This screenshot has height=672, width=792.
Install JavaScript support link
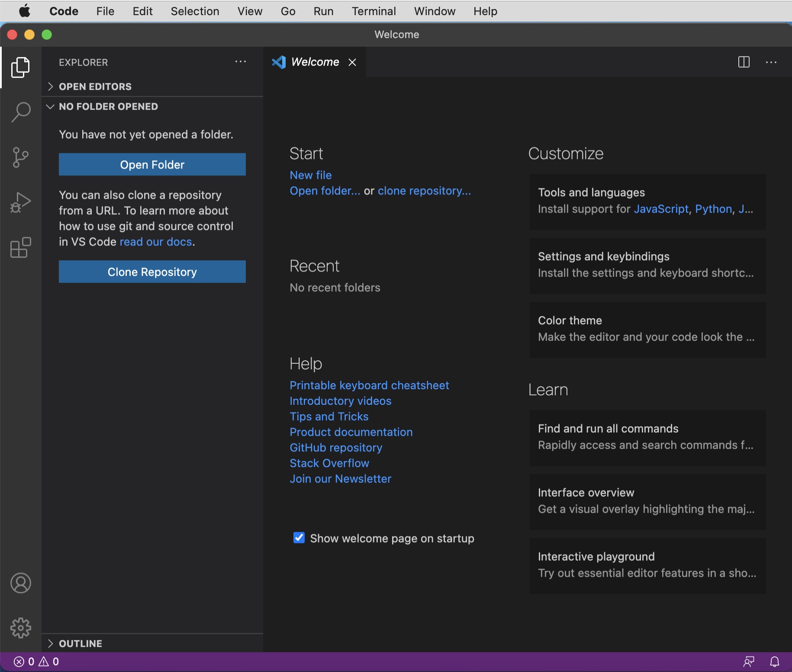click(x=661, y=209)
